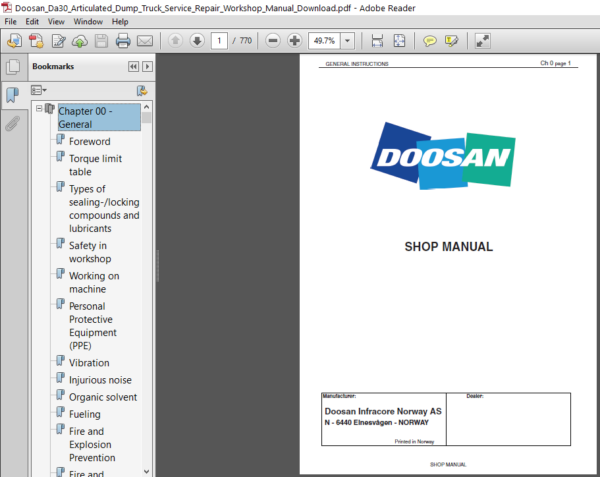Screen dimensions: 600x477
Task: Go to next page with down arrow
Action: pos(197,41)
